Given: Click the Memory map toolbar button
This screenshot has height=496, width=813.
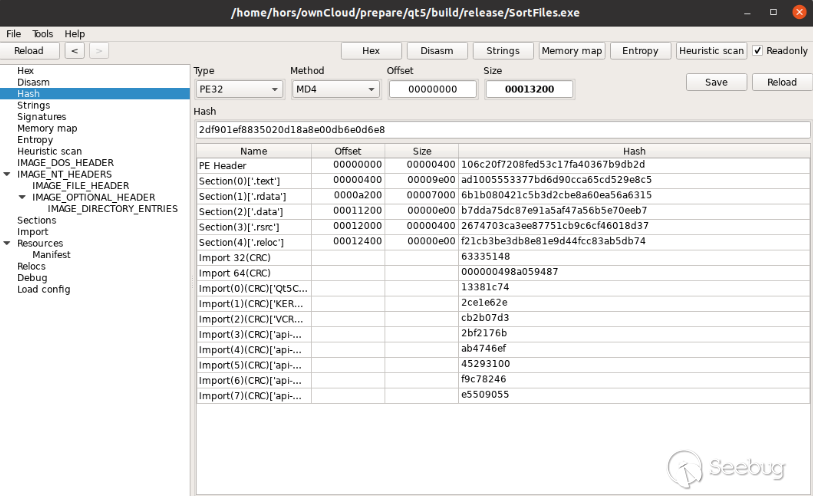Looking at the screenshot, I should click(571, 50).
